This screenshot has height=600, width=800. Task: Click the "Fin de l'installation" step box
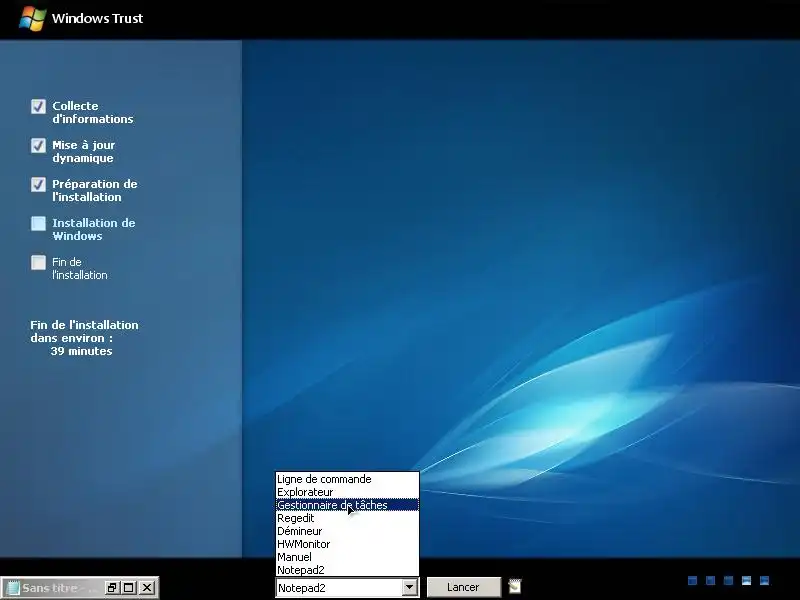click(x=38, y=262)
